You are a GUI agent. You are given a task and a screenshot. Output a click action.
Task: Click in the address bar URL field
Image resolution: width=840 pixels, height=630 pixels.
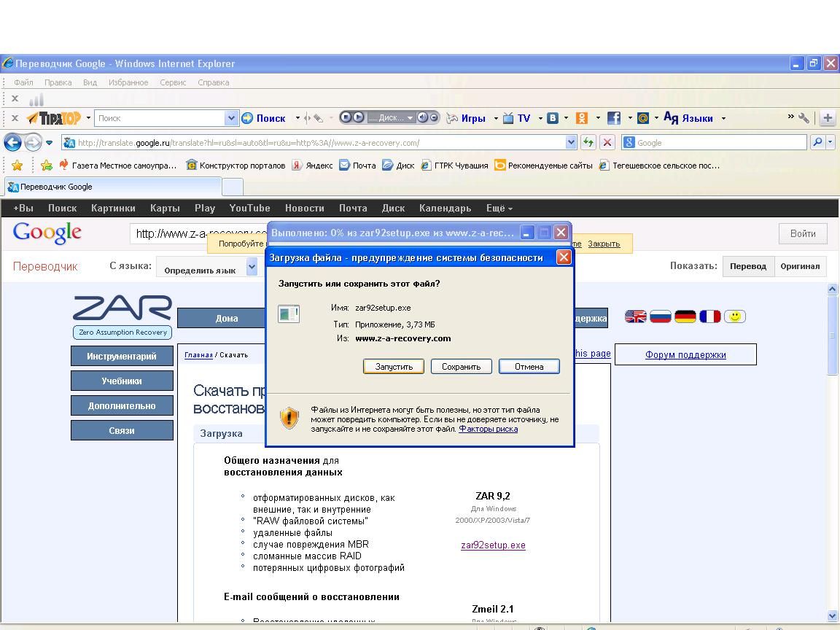tap(314, 142)
